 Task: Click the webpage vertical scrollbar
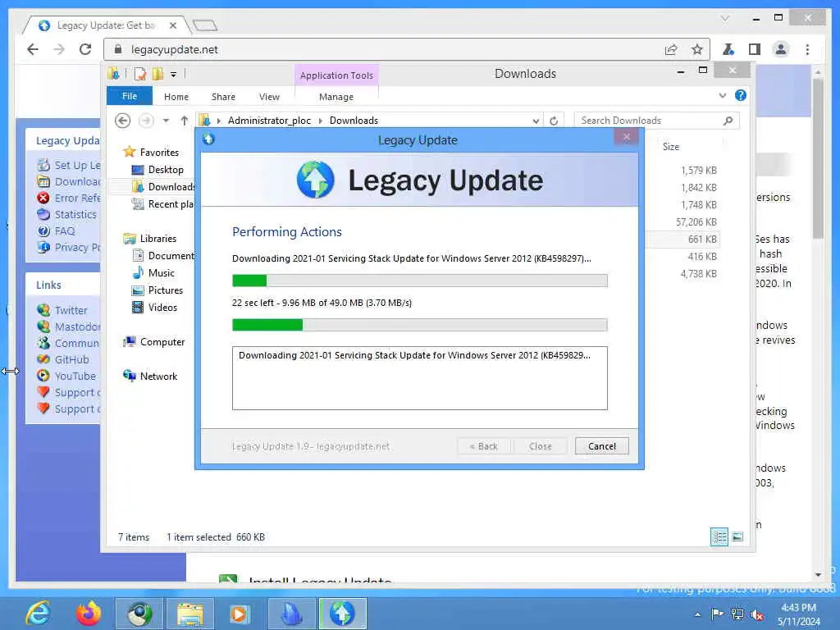tap(818, 158)
